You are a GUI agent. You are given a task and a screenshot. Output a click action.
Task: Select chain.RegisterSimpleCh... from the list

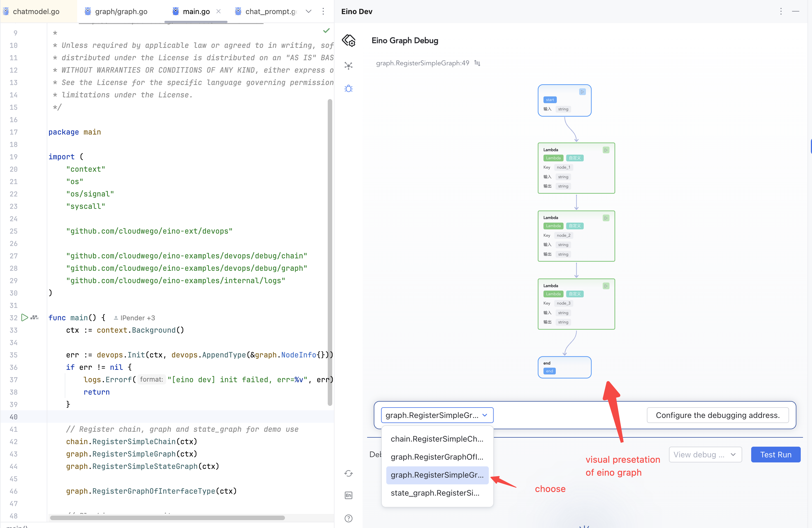pyautogui.click(x=437, y=439)
